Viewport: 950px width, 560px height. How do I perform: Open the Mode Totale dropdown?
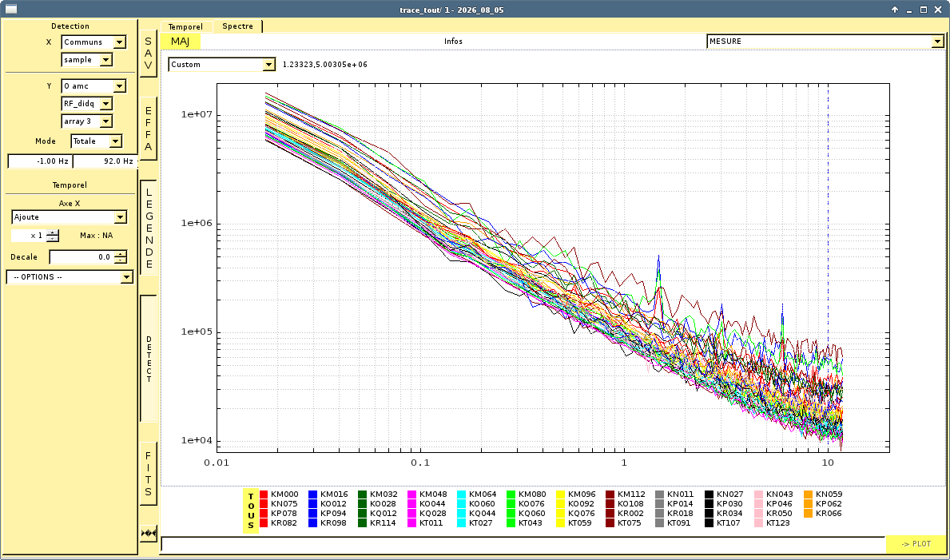point(97,141)
